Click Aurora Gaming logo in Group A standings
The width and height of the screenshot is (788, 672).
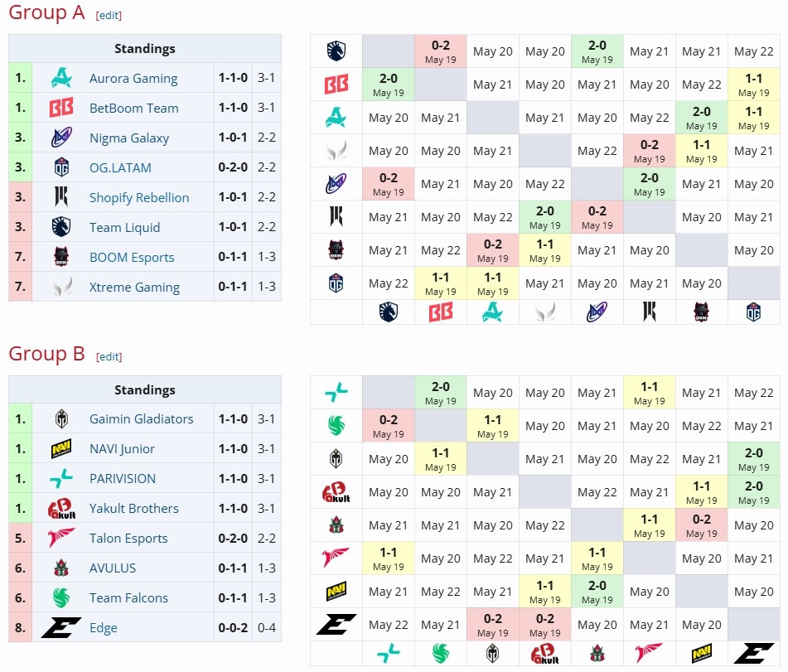pyautogui.click(x=61, y=78)
